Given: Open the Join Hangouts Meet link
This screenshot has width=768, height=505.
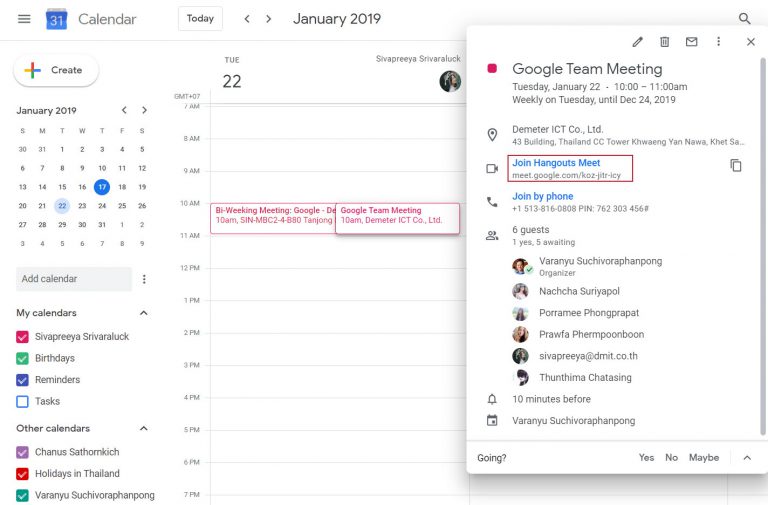Looking at the screenshot, I should [556, 163].
